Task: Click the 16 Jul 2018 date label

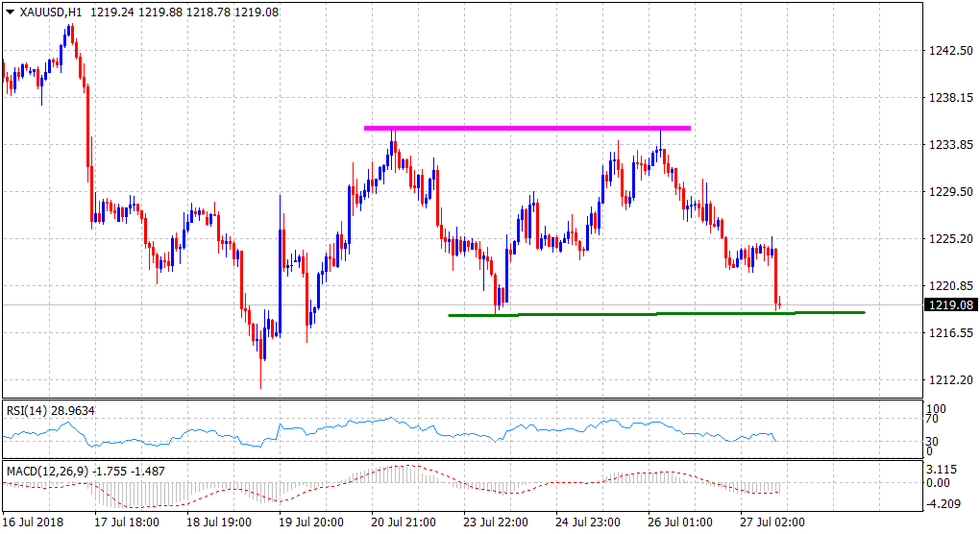Action: (x=33, y=522)
